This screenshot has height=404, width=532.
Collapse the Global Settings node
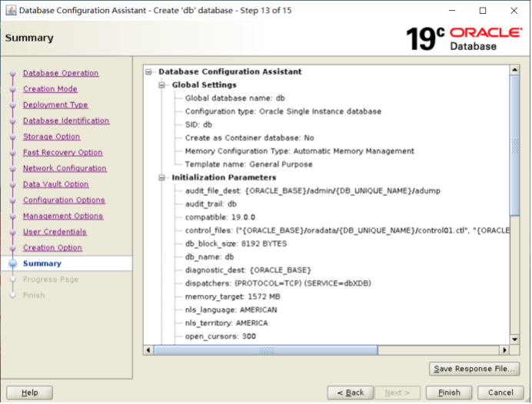pos(162,85)
